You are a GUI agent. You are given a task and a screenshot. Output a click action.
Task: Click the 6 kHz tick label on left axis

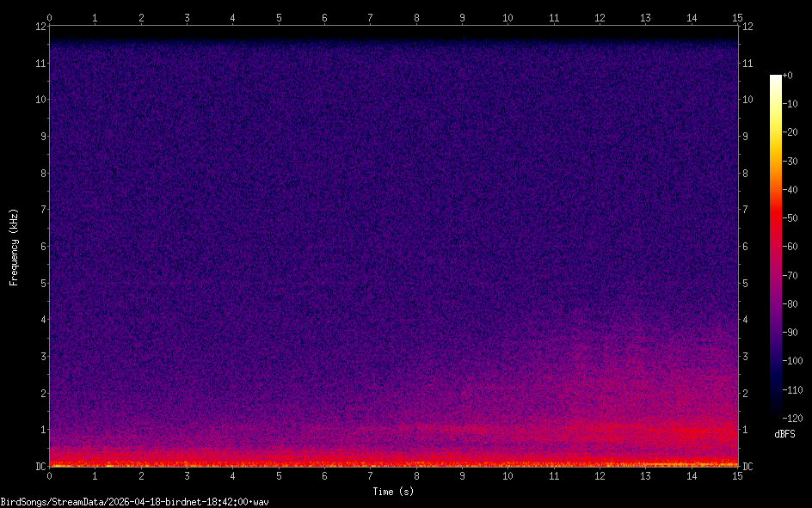pos(41,247)
